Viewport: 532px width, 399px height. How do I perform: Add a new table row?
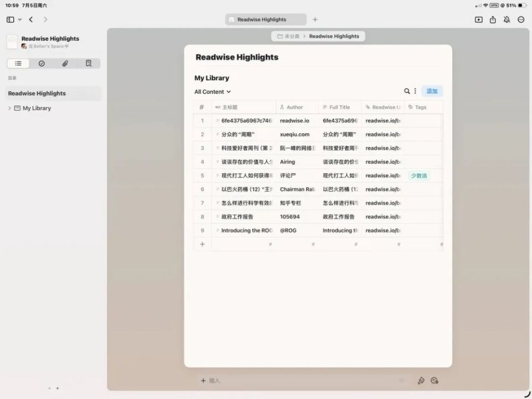point(202,244)
